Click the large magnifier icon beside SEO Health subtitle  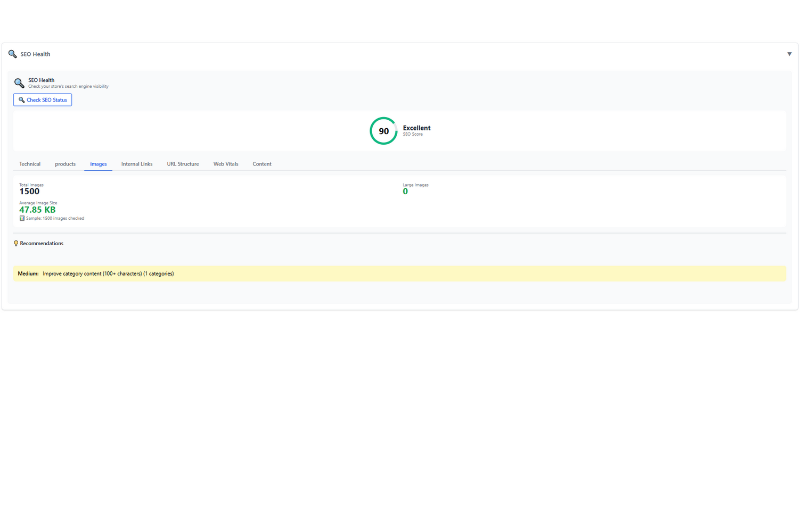pyautogui.click(x=19, y=83)
